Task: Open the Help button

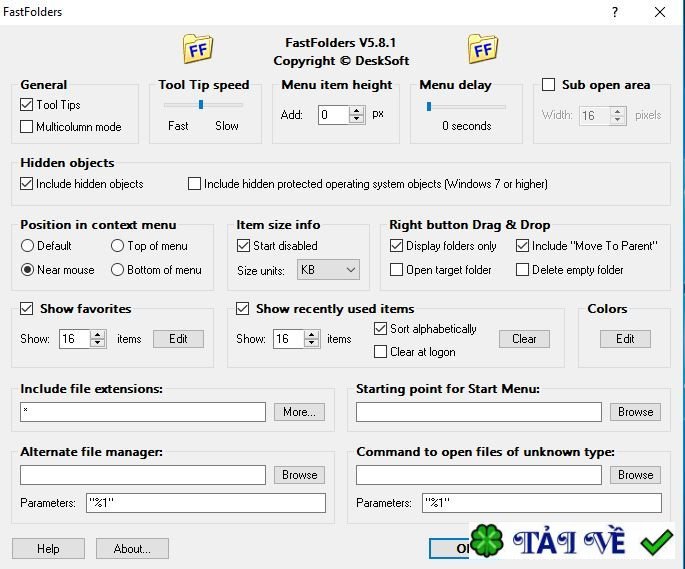Action: [48, 548]
